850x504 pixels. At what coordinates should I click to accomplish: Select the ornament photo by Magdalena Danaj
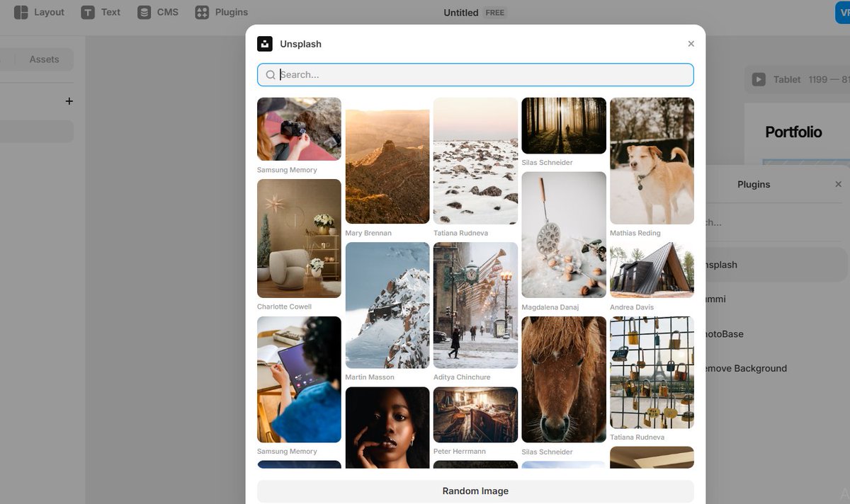tap(564, 235)
